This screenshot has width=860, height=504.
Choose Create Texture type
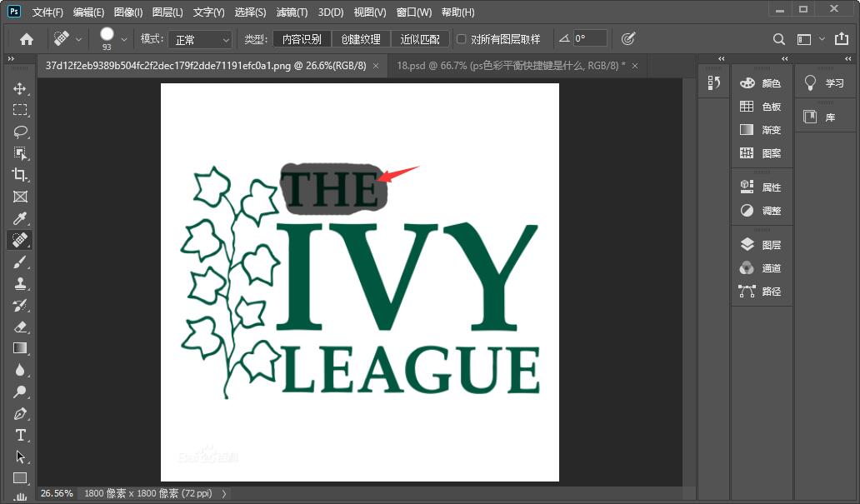(x=361, y=39)
